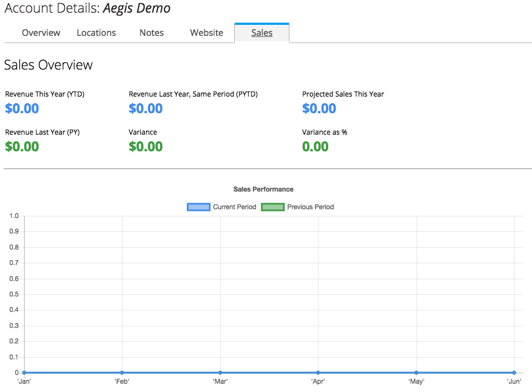532x392 pixels.
Task: Open the Overview tab
Action: (x=41, y=33)
